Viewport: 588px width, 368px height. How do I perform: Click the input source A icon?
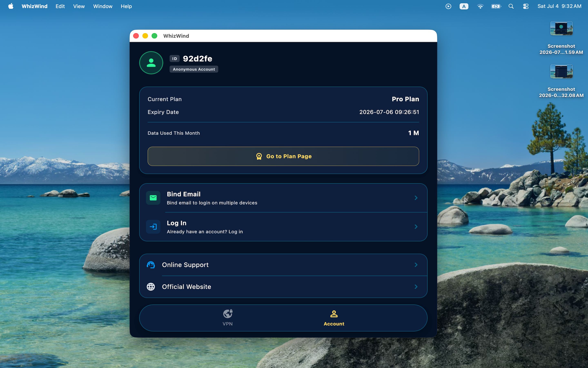tap(464, 6)
